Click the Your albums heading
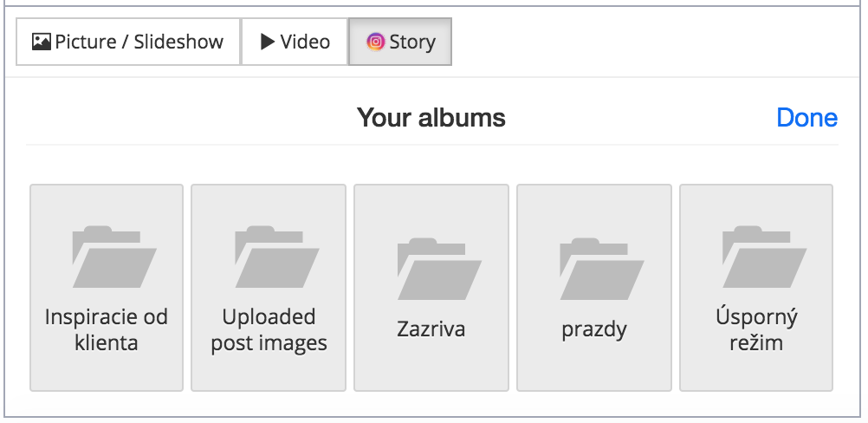Screen dimensions: 868x423 431,117
